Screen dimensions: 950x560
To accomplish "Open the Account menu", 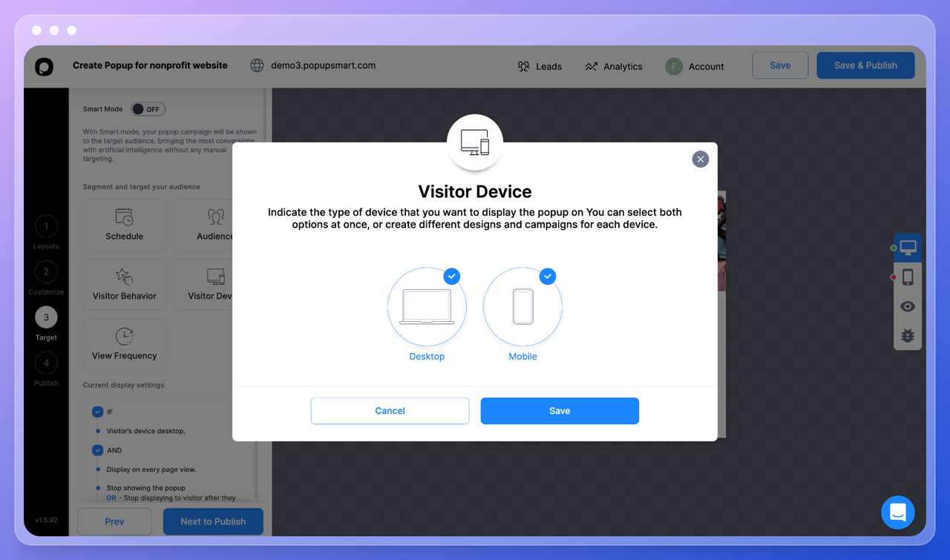I will point(695,66).
